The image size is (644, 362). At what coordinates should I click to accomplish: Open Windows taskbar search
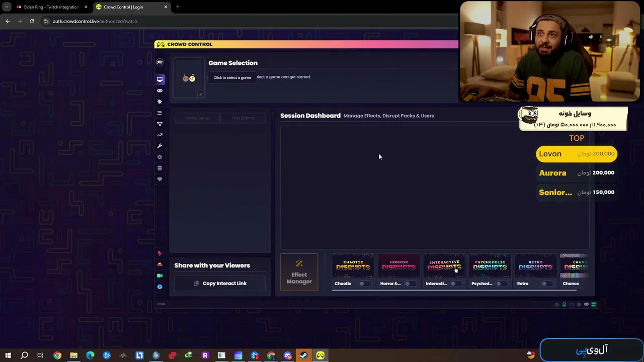coord(24,355)
